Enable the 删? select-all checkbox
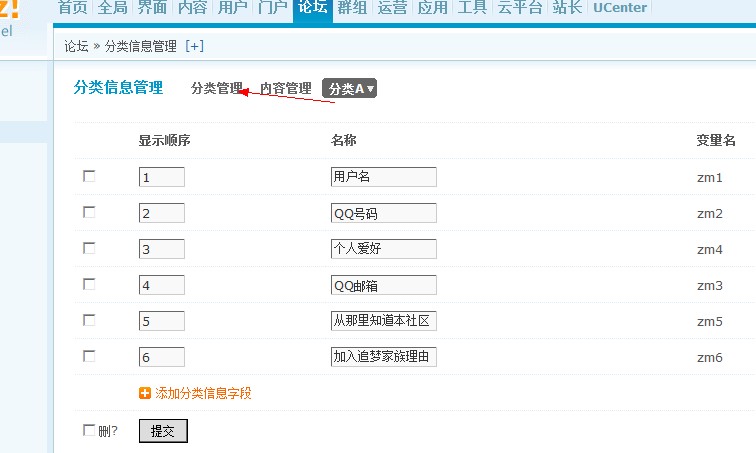Viewport: 756px width, 453px height. click(x=89, y=430)
